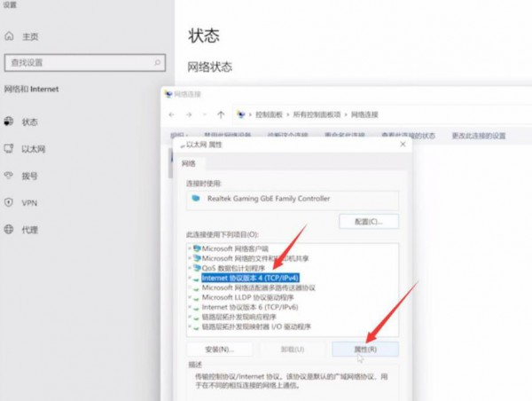Click the magnifier icon in 查找设置 box
Viewport: 532px width, 401px height.
click(157, 62)
